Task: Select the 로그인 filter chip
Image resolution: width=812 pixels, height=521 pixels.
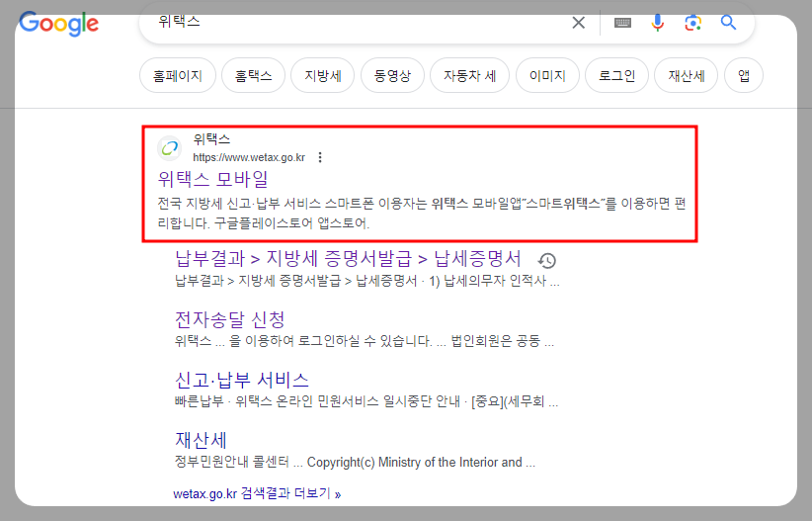Action: click(616, 76)
